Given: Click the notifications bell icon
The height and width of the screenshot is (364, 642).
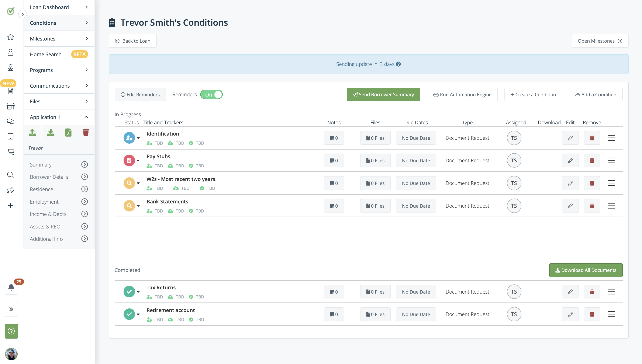Looking at the screenshot, I should (11, 287).
